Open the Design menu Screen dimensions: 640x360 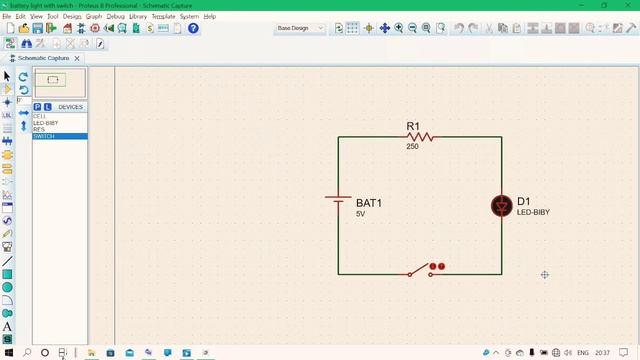point(72,17)
